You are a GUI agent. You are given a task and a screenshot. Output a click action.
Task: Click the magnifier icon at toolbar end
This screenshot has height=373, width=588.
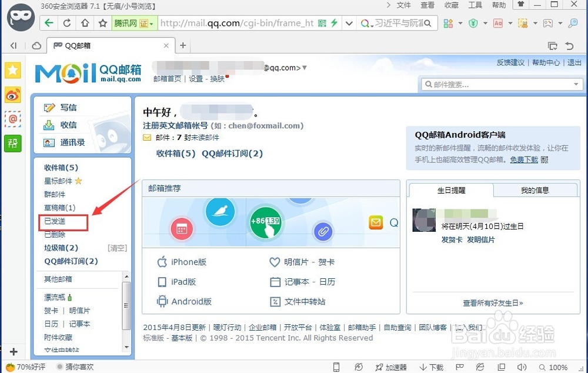573,24
